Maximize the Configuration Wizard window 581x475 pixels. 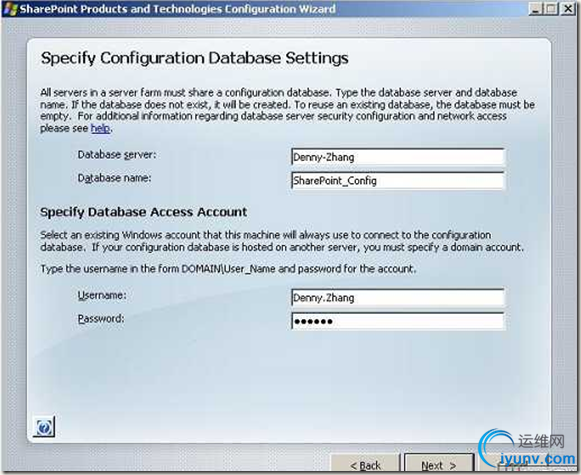(552, 9)
